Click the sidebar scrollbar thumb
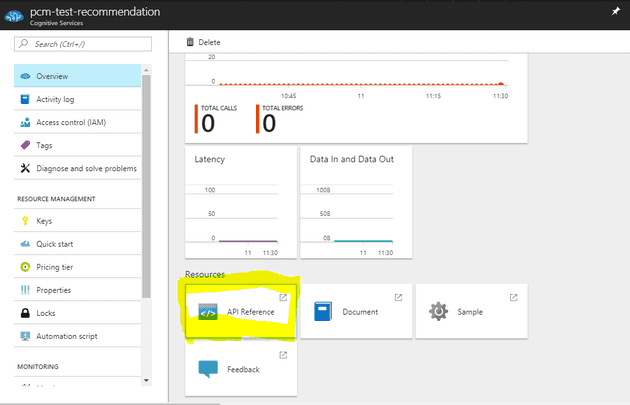 (x=146, y=186)
